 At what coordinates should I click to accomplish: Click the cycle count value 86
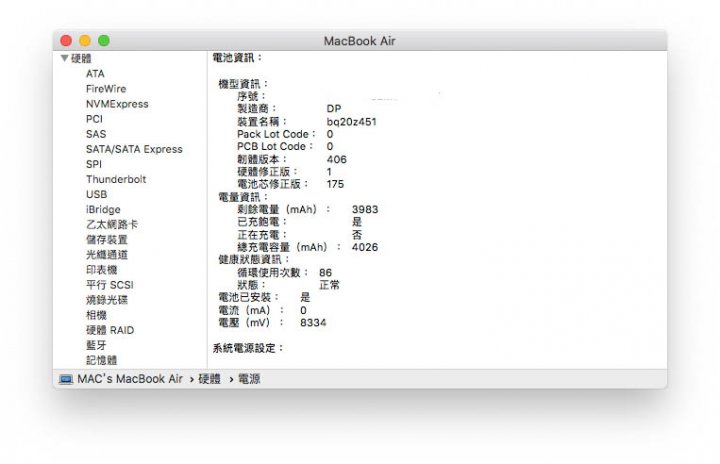pyautogui.click(x=326, y=273)
